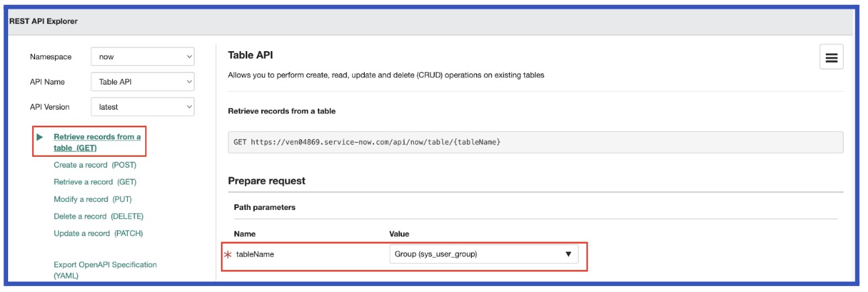Viewport: 868px width, 292px height.
Task: Open the Namespace dropdown
Action: (x=142, y=57)
